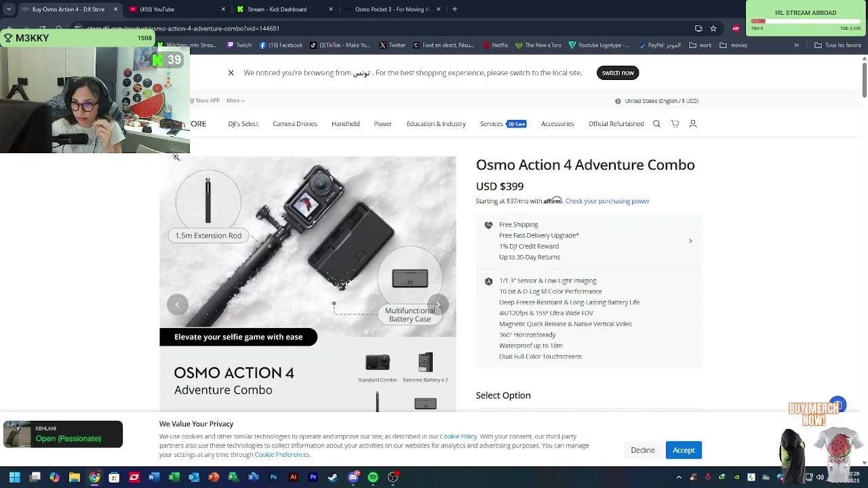This screenshot has height=488, width=868.
Task: Dismiss the local site notice banner
Action: coord(231,73)
